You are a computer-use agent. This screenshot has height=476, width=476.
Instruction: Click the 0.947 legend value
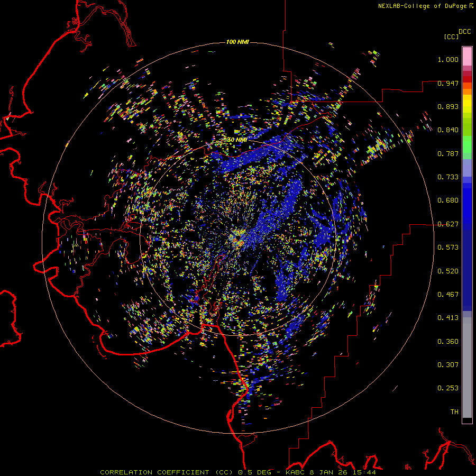pos(448,83)
